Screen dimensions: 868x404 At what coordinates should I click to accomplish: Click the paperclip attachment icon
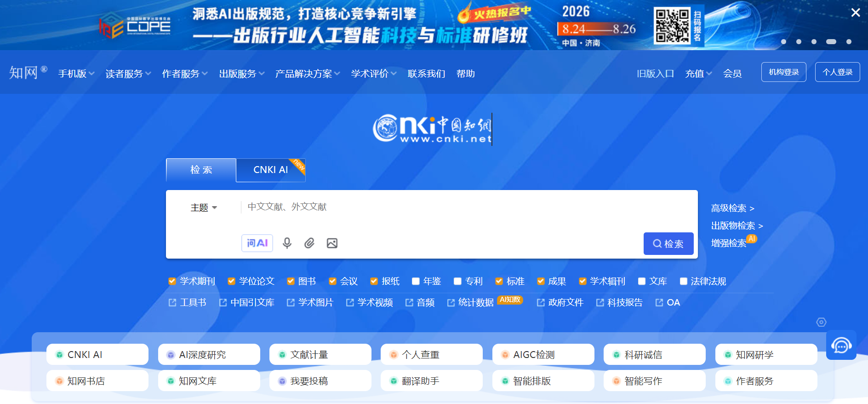pos(309,243)
